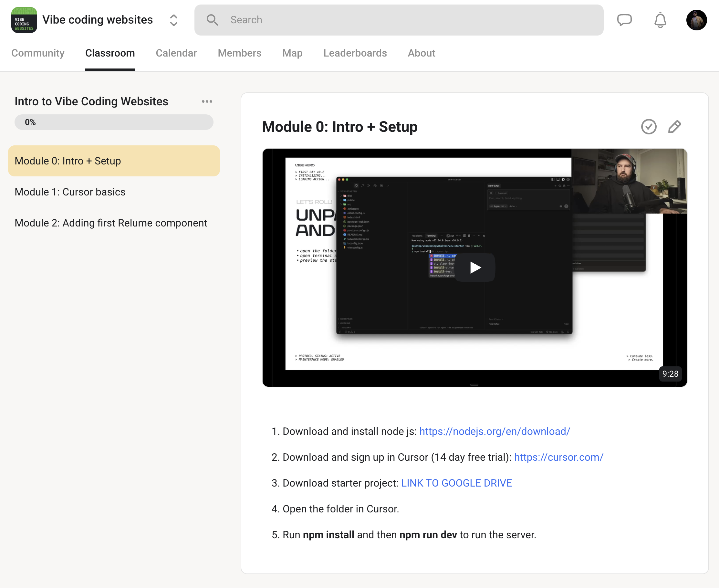This screenshot has height=588, width=719.
Task: Visit the cursor.com link
Action: pyautogui.click(x=558, y=457)
